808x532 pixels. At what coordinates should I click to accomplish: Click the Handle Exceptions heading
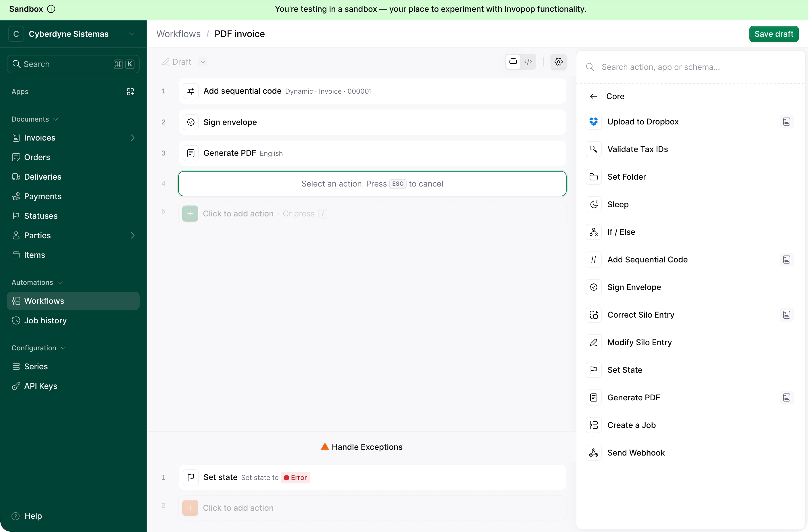point(361,447)
